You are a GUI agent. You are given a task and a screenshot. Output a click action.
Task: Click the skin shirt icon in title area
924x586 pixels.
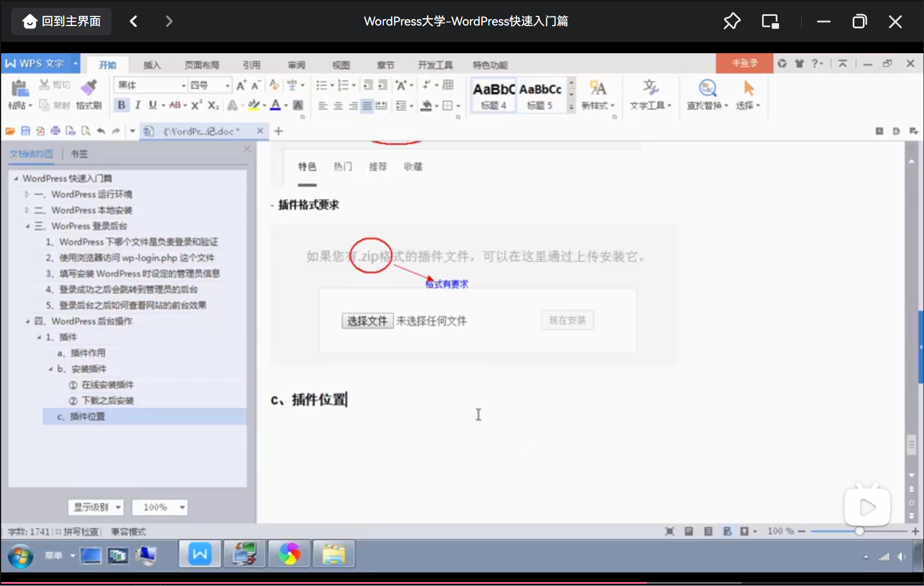point(799,63)
